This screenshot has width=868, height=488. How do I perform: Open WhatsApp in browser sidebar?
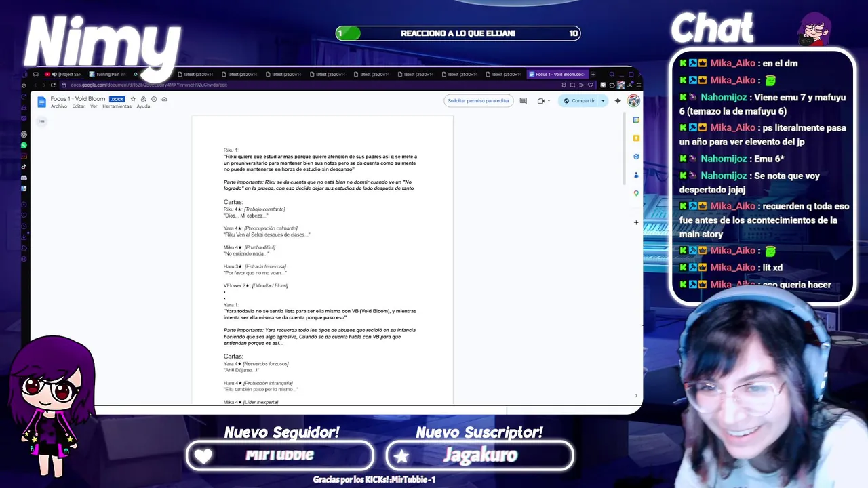pos(24,146)
